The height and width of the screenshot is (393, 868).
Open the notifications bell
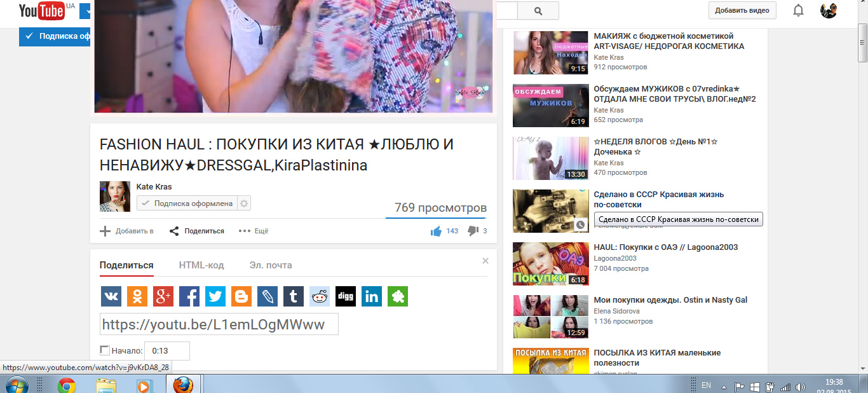point(799,10)
